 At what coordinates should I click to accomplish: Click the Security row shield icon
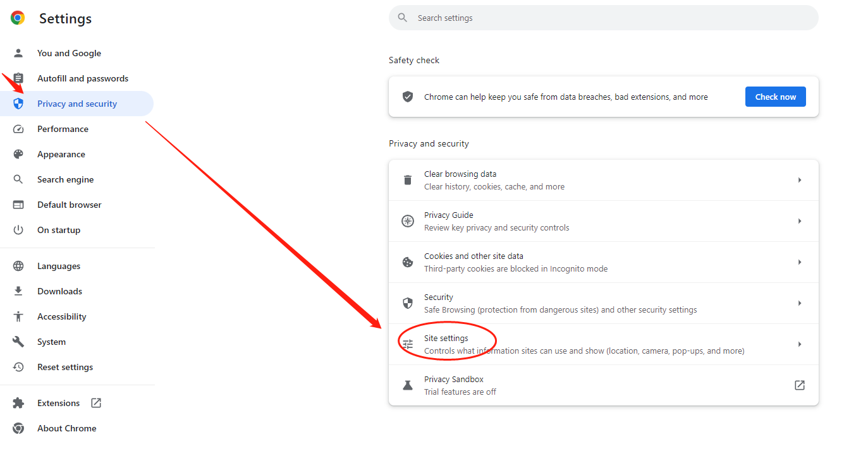(x=408, y=303)
